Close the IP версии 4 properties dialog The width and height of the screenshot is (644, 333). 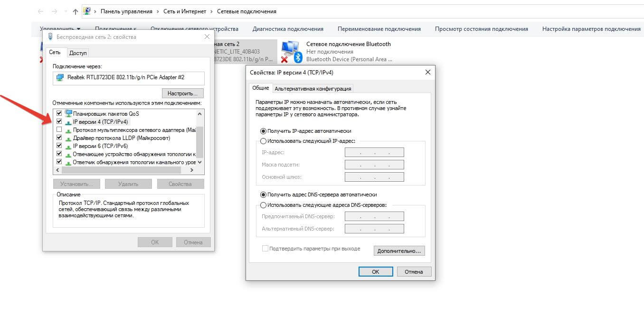[427, 72]
